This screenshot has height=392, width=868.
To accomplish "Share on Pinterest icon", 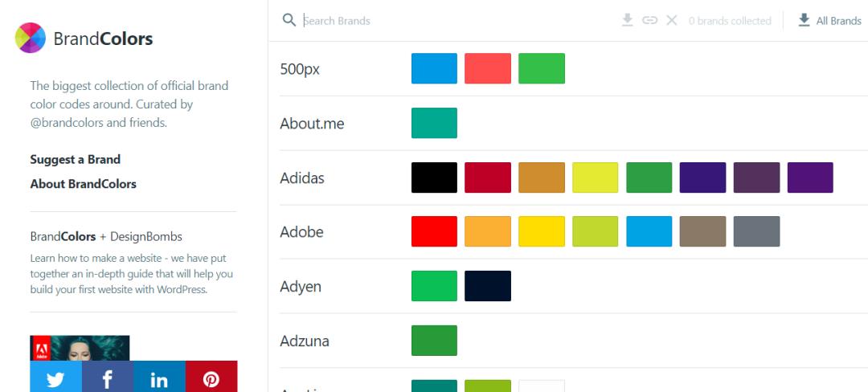I will [x=211, y=378].
